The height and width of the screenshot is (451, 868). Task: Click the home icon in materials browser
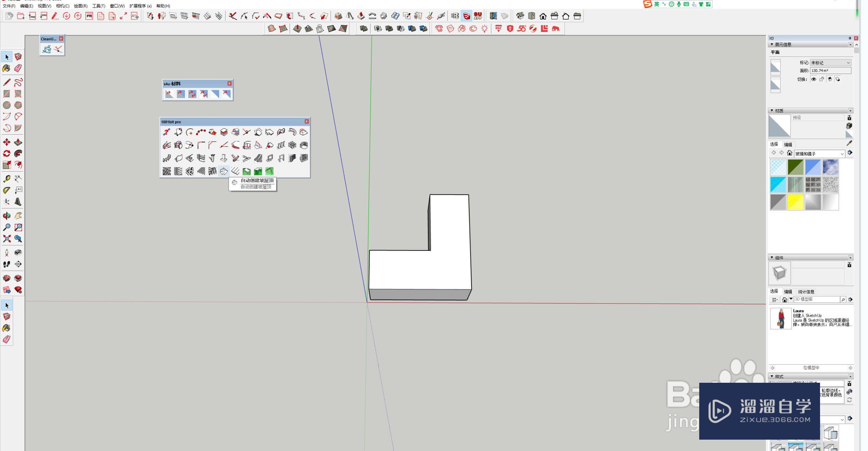click(789, 153)
